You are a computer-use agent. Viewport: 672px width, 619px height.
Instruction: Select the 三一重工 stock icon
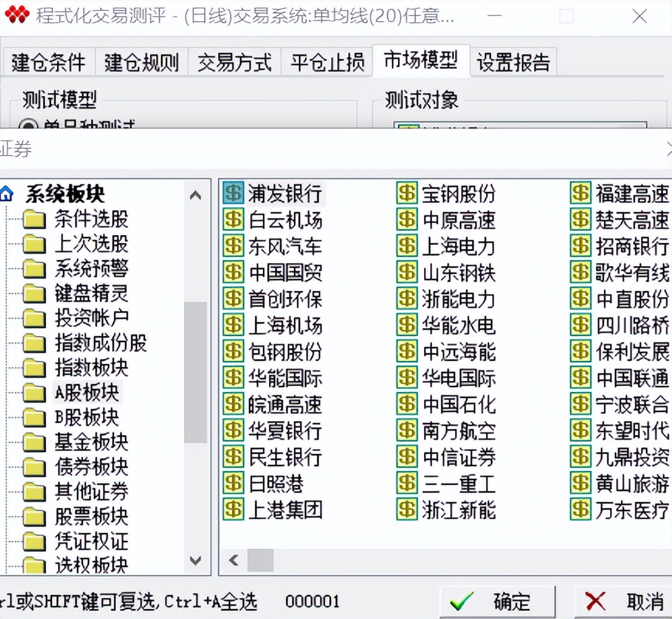(406, 483)
